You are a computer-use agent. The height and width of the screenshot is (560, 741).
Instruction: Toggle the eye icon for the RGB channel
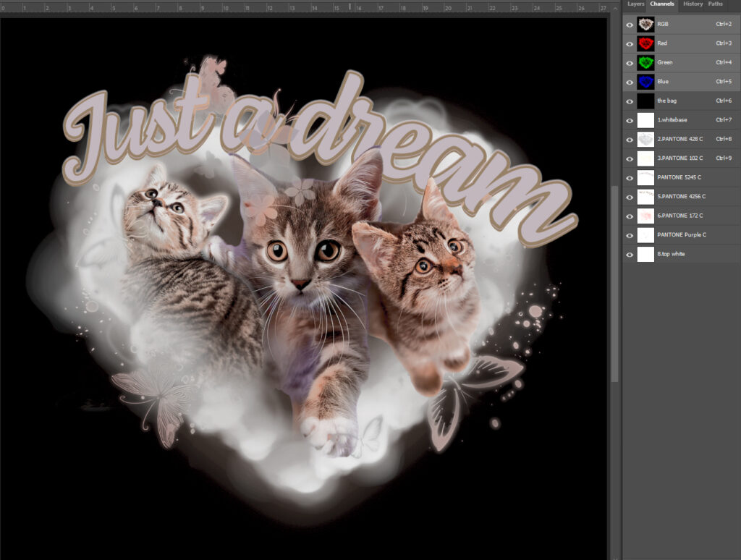[x=630, y=23]
